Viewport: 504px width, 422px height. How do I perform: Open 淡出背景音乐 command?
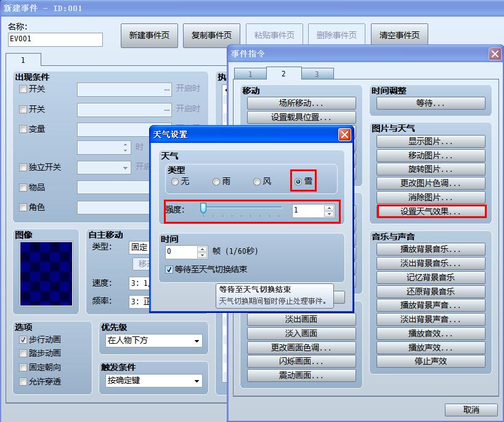tap(431, 263)
